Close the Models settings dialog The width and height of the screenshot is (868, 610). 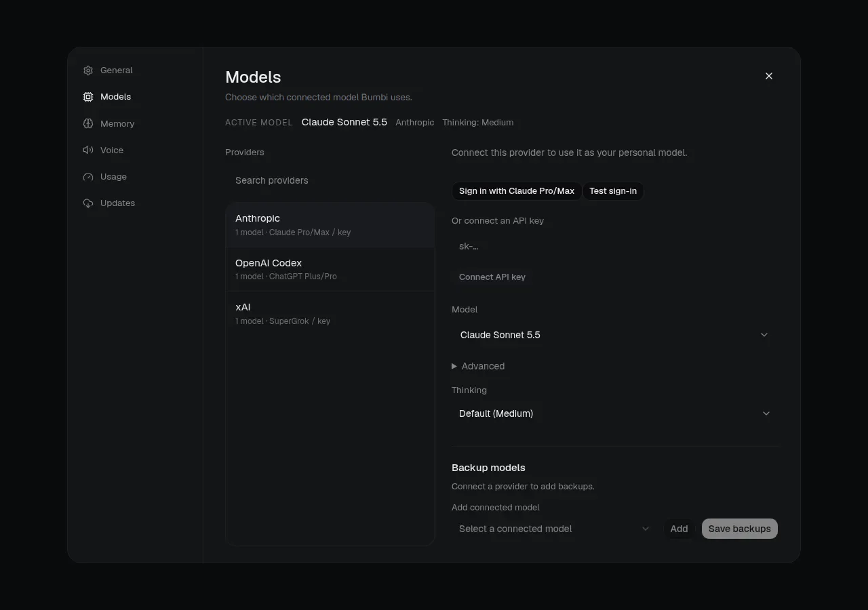(769, 76)
